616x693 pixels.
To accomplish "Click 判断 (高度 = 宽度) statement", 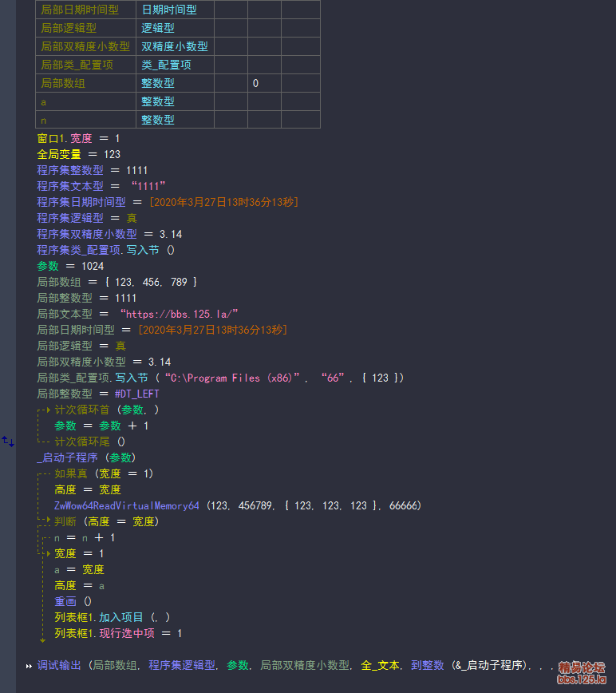I will 106,521.
